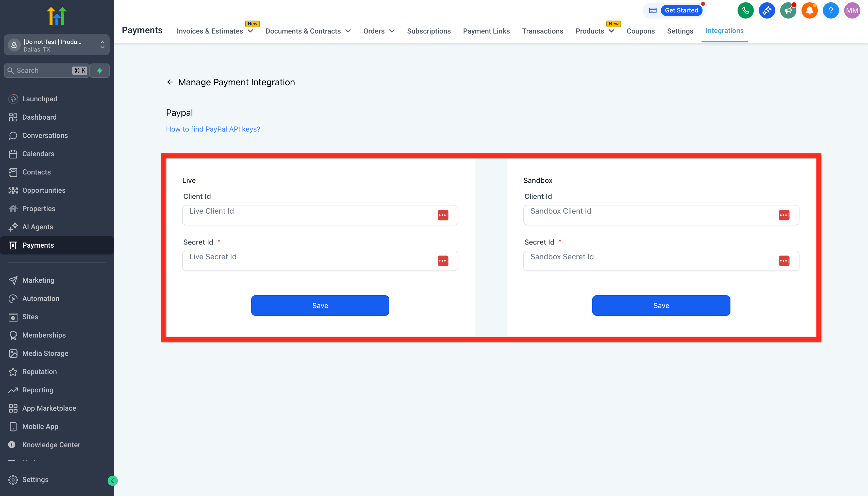Viewport: 868px width, 496px height.
Task: Open the Coupons tab
Action: tap(640, 31)
